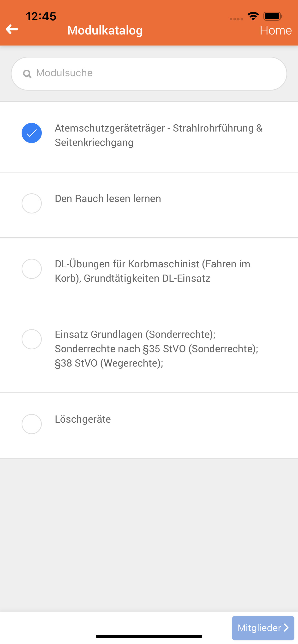Choose the Den Rauch lesen lernen row
The width and height of the screenshot is (298, 644).
pos(149,205)
